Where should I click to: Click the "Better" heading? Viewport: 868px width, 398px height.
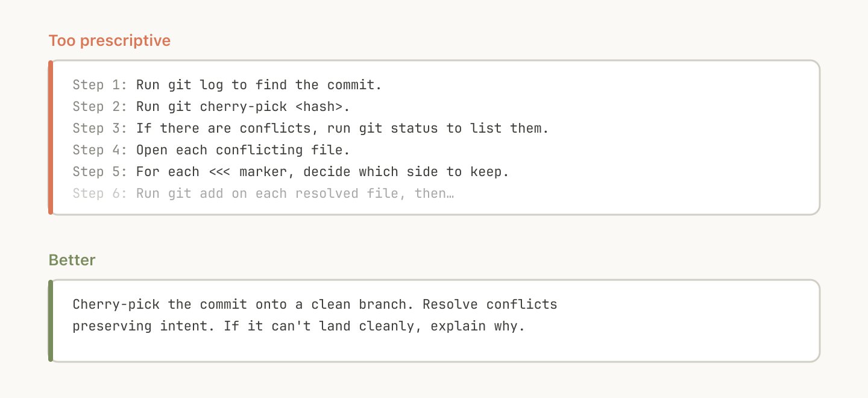[72, 260]
